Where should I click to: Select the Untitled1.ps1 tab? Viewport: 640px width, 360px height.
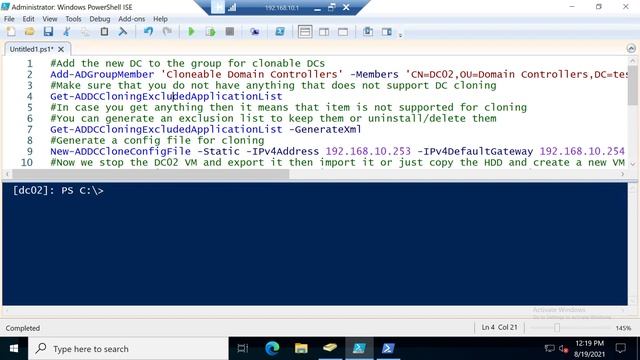click(x=31, y=49)
